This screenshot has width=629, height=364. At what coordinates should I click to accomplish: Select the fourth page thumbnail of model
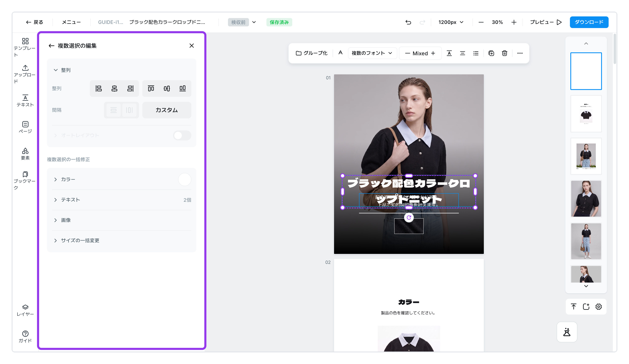pos(586,199)
